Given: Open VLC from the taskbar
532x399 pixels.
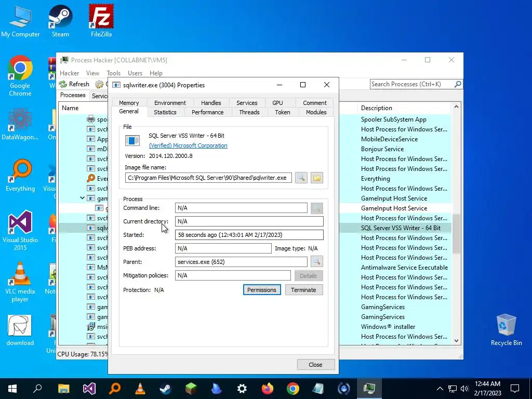Looking at the screenshot, I should [140, 389].
